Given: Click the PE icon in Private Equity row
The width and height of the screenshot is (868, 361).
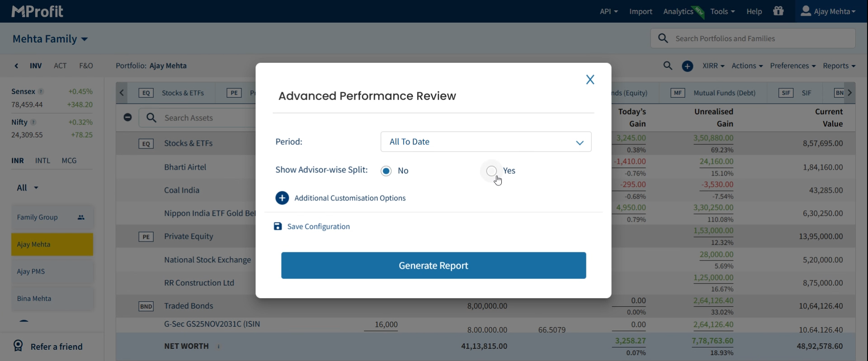Looking at the screenshot, I should tap(146, 237).
